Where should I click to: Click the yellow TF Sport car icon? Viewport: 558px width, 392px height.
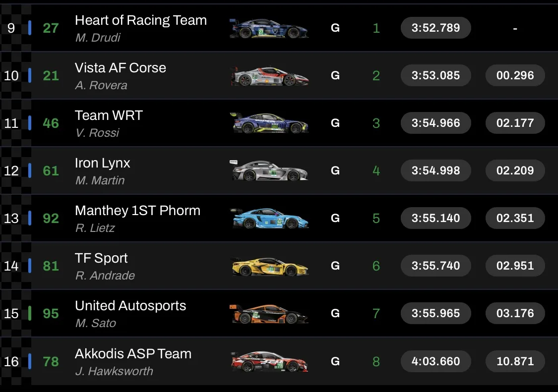269,266
